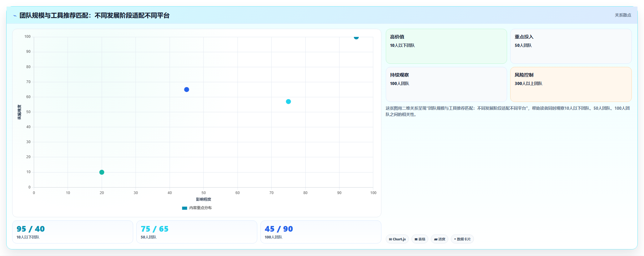Click the 300人以上团队 text
Screen dimensions: 644x256
click(x=528, y=84)
